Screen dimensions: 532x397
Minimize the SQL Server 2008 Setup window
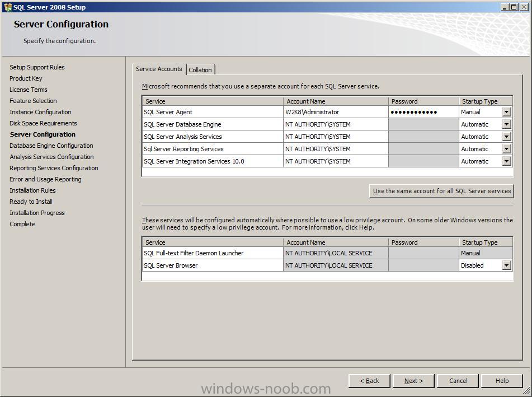point(505,7)
